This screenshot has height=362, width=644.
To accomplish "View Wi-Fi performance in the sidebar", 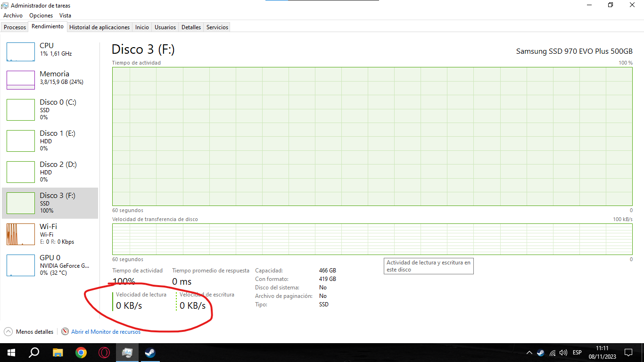I will coord(50,234).
